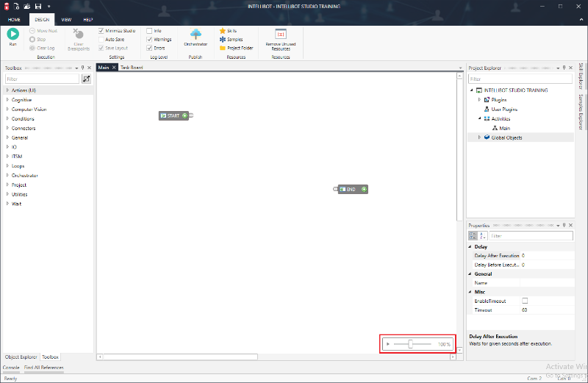Open the Orchestrator publish icon
The height and width of the screenshot is (383, 588).
click(x=196, y=34)
